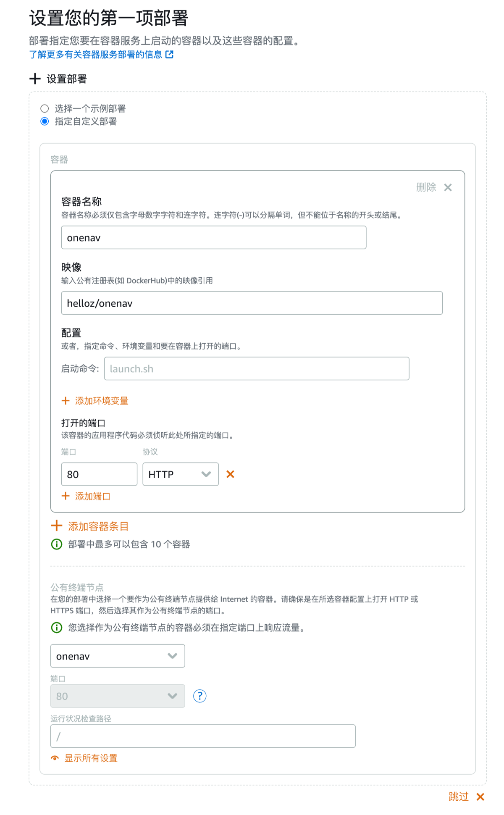Click the 打开的端口 heading text
This screenshot has width=504, height=815.
pos(83,423)
